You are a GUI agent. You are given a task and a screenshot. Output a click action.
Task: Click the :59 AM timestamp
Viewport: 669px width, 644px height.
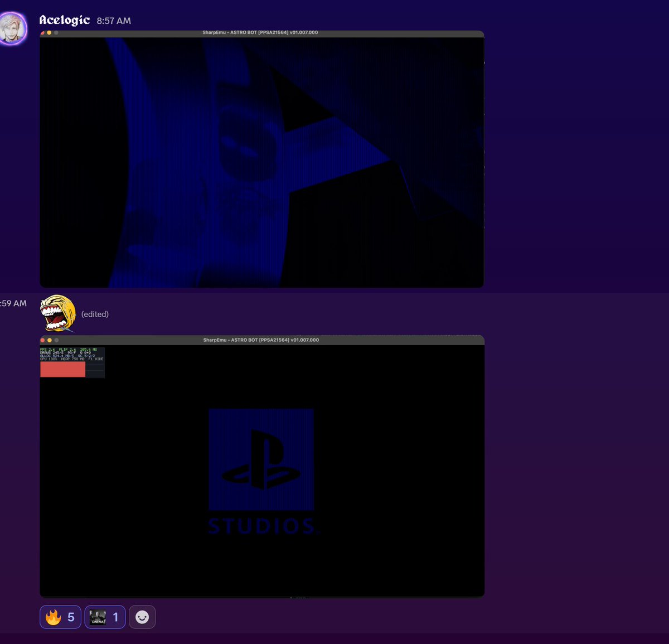(x=13, y=303)
